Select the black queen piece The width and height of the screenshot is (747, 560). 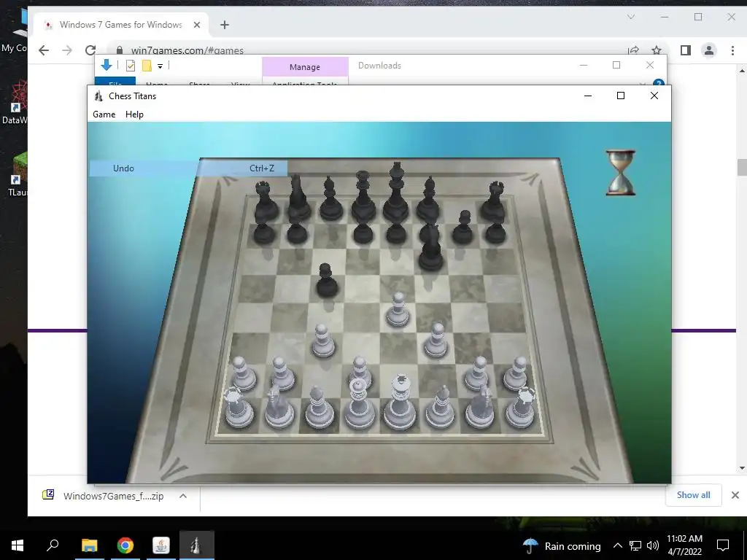pos(363,196)
